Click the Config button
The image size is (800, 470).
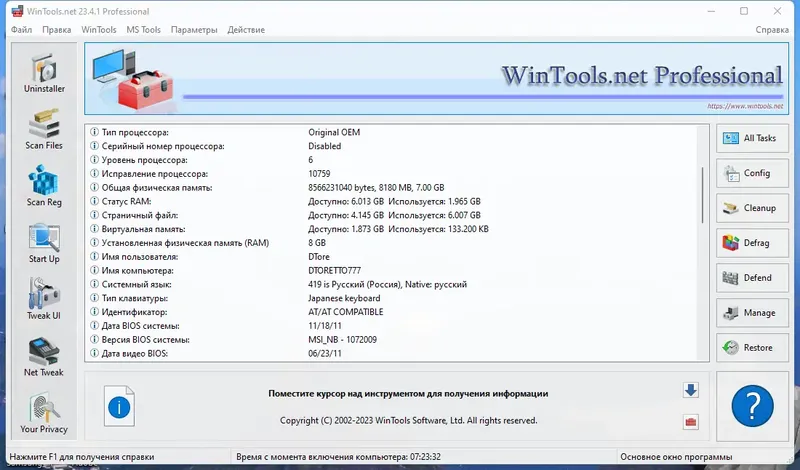click(x=752, y=173)
